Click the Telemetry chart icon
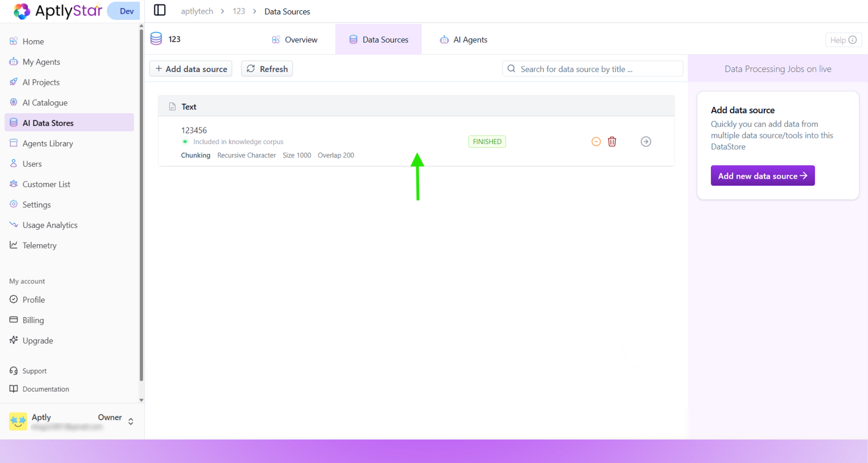 tap(13, 245)
